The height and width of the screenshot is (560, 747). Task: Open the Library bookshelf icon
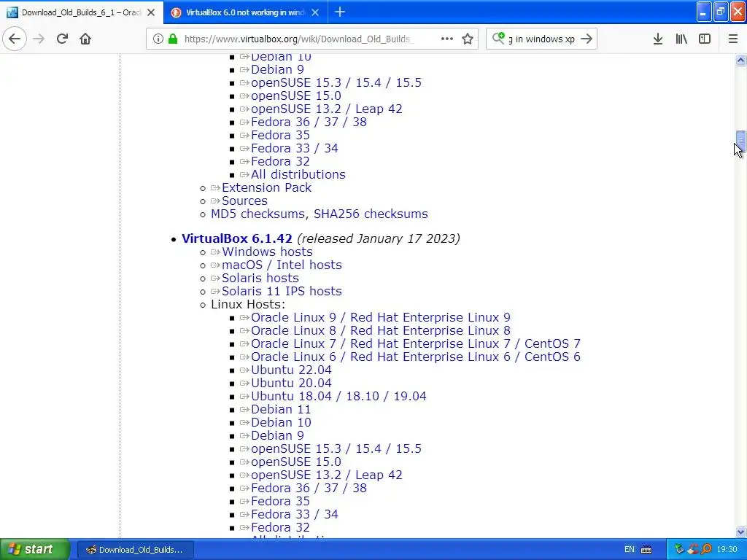pyautogui.click(x=681, y=39)
